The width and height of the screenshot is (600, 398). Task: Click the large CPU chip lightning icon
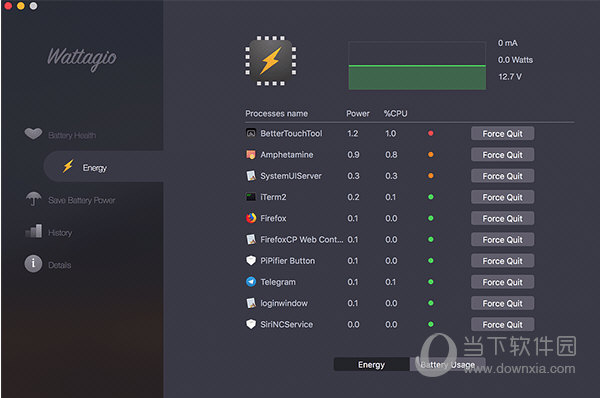[271, 61]
